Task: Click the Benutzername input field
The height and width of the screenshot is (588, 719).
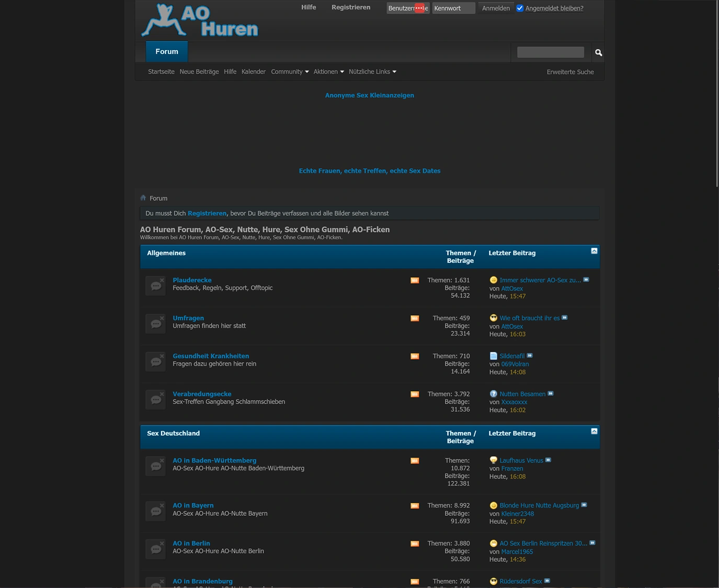Action: coord(408,8)
